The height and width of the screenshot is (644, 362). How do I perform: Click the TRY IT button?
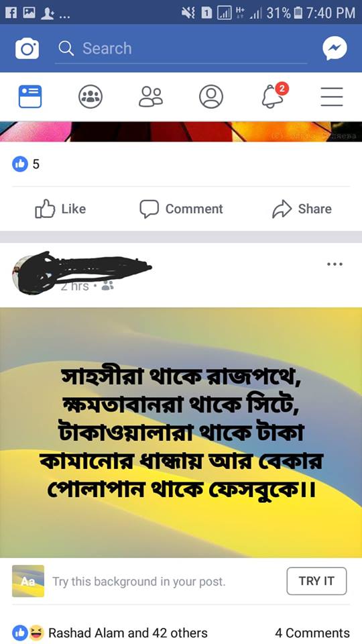pos(316,581)
